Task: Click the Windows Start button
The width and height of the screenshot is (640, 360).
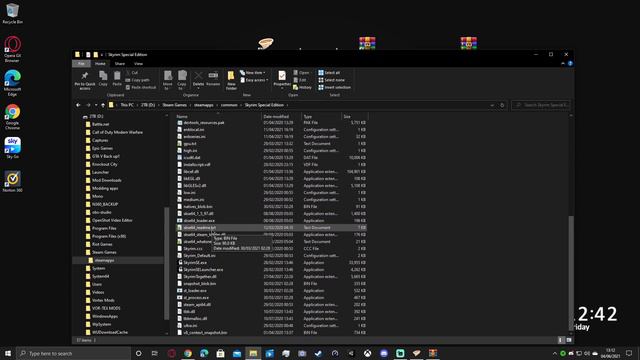Action: coord(8,353)
